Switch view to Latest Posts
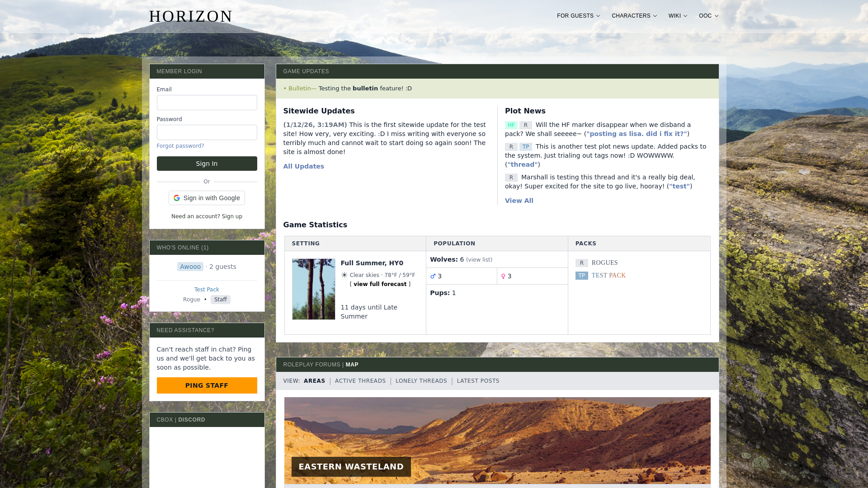Screen dimensions: 868x488 point(478,381)
